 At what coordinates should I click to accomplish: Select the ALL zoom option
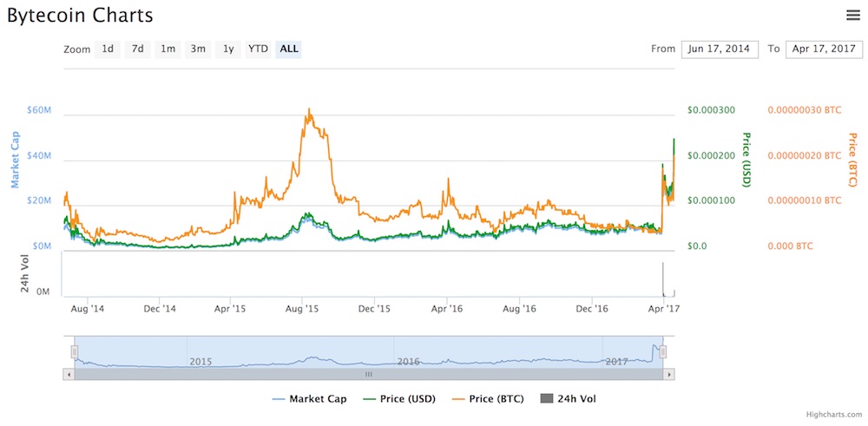pyautogui.click(x=288, y=49)
